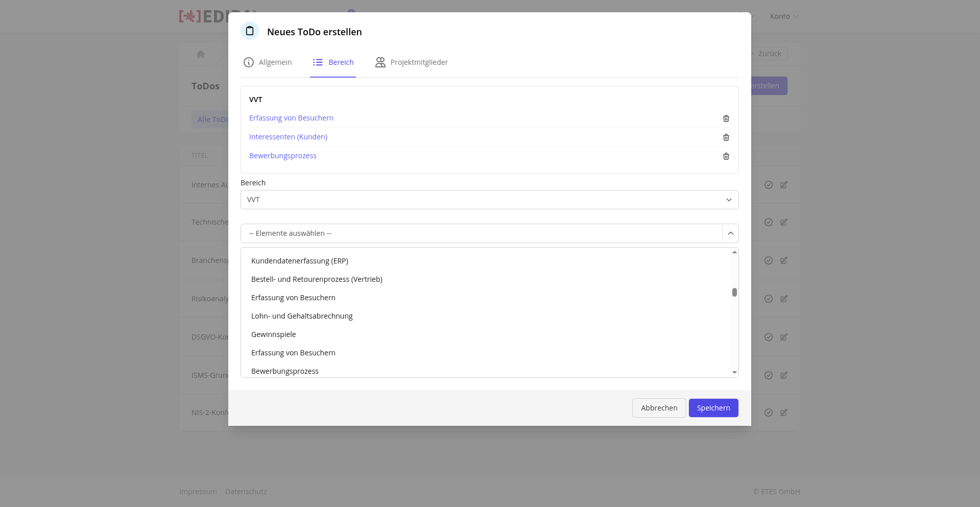Open the edit icon for the 'Risikoanaly…' row
Image resolution: width=980 pixels, height=507 pixels.
pyautogui.click(x=784, y=299)
